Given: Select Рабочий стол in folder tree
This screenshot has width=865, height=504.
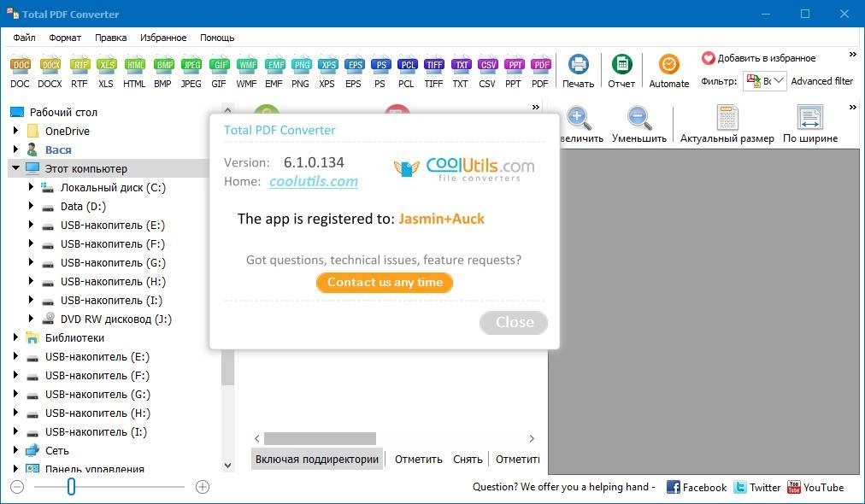Looking at the screenshot, I should click(63, 112).
